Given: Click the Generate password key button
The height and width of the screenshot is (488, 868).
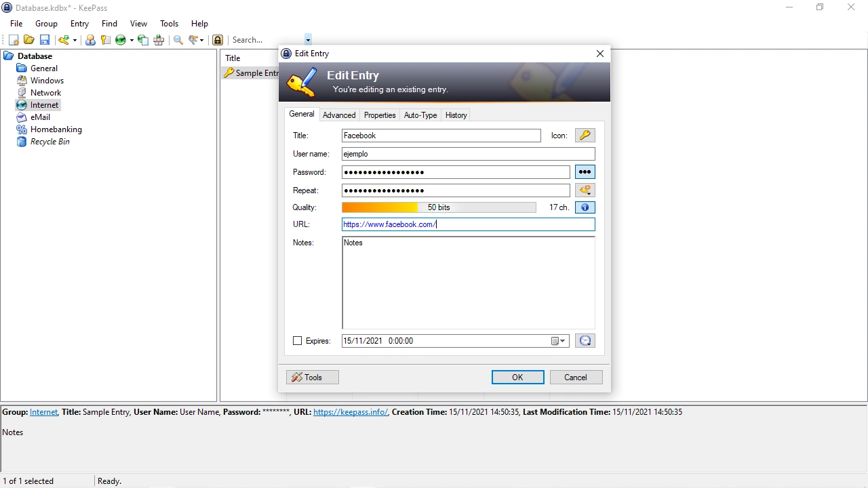Looking at the screenshot, I should pos(585,190).
